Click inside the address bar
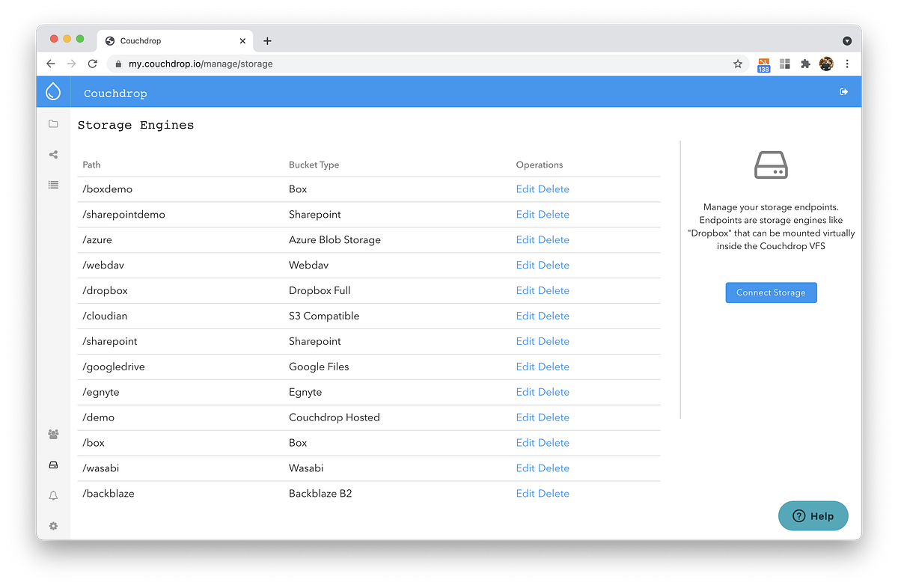 [299, 64]
